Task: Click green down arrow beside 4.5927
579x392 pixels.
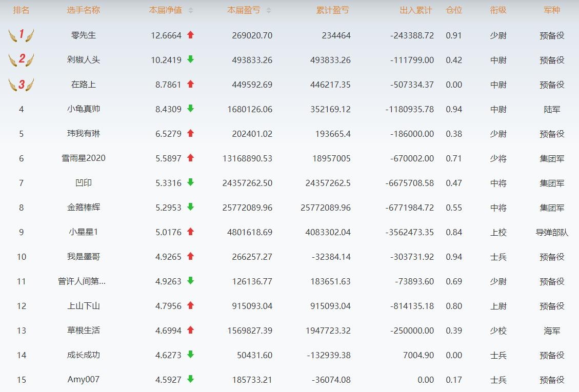Action: [191, 379]
